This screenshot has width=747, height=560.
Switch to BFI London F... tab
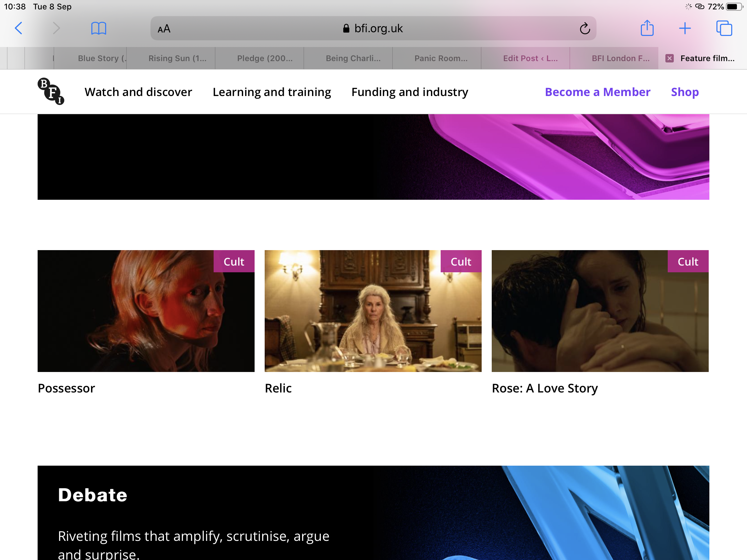click(620, 58)
